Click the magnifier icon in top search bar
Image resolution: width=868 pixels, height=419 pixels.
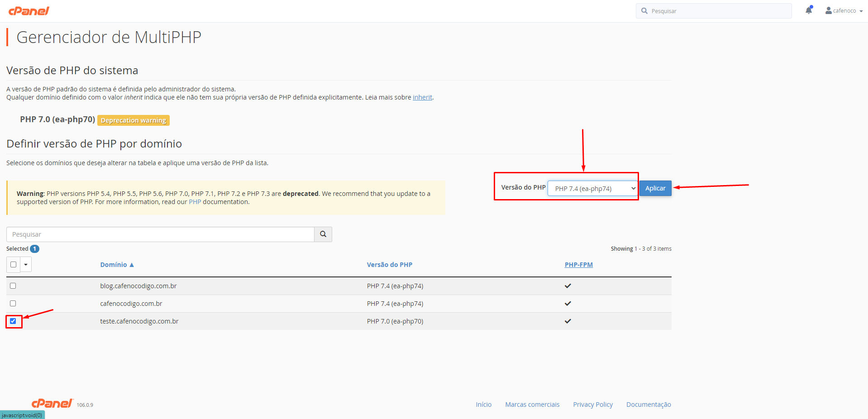tap(644, 11)
